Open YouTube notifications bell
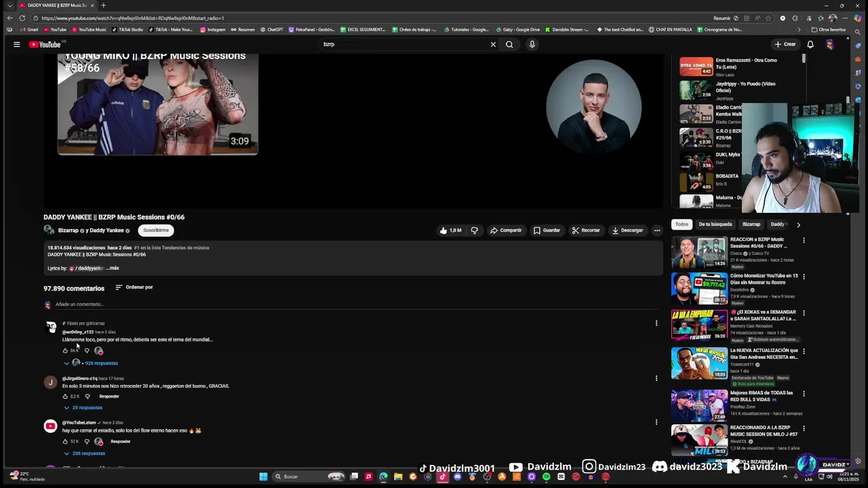 point(810,45)
